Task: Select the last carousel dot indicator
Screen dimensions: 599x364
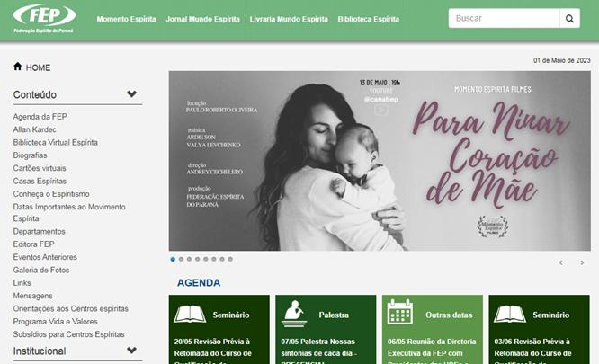Action: 230,259
